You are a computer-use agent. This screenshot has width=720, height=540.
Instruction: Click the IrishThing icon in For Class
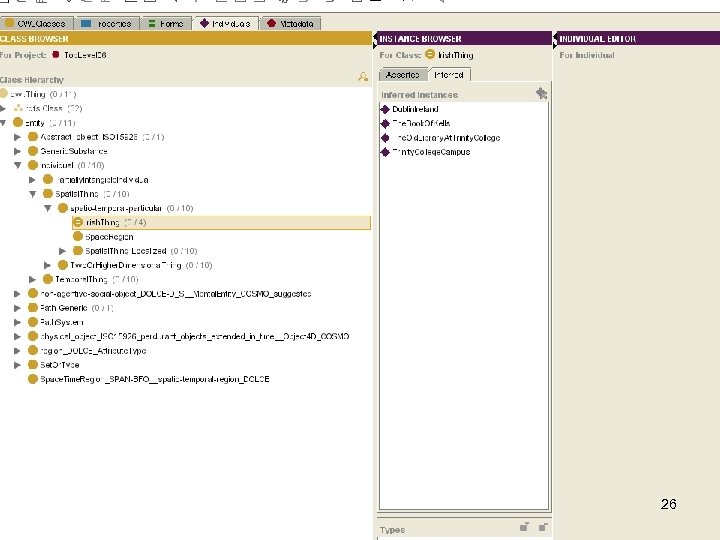pyautogui.click(x=430, y=54)
